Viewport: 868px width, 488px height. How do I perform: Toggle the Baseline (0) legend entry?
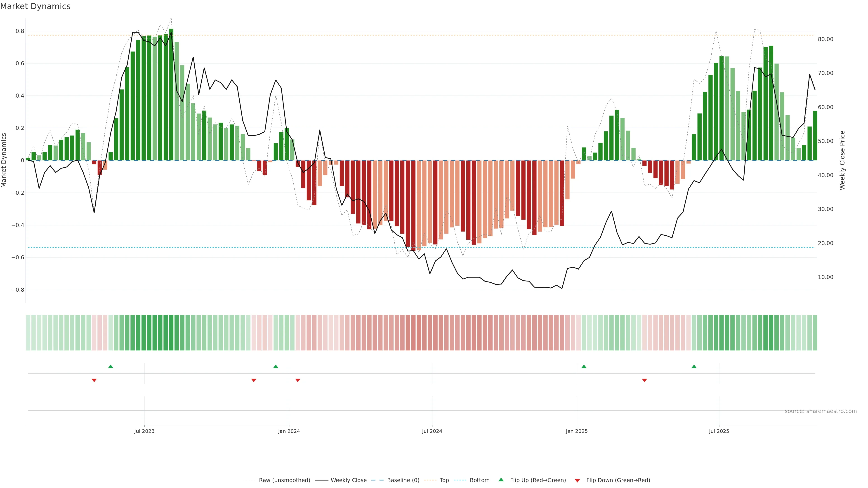(403, 480)
